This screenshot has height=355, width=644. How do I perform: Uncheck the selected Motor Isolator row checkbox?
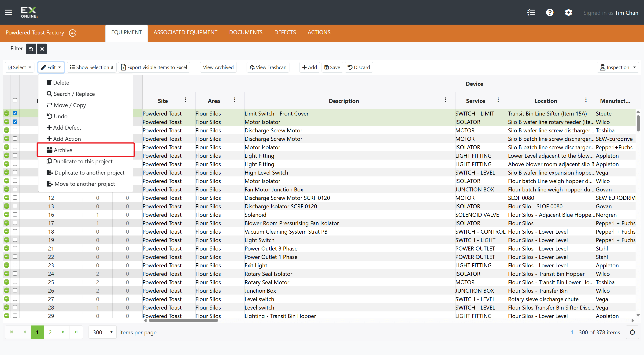15,122
